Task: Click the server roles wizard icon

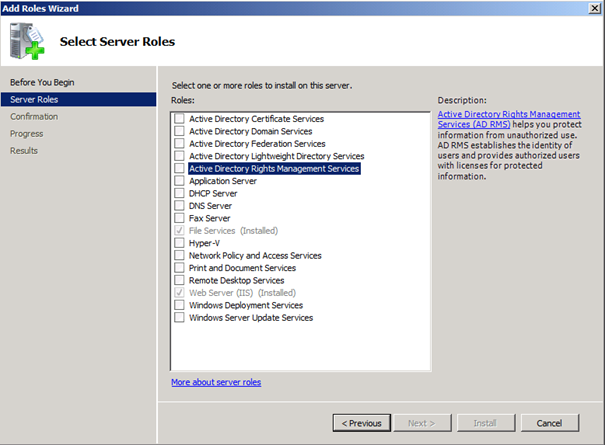Action: [27, 41]
